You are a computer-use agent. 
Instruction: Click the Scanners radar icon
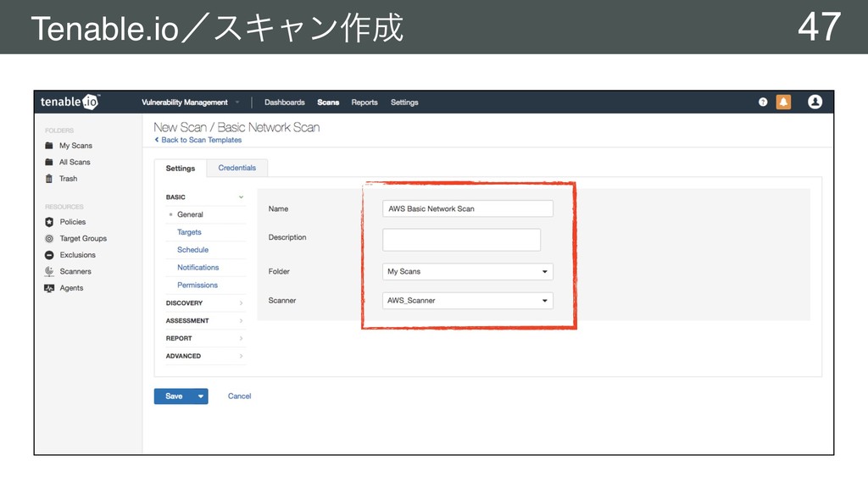(x=49, y=271)
